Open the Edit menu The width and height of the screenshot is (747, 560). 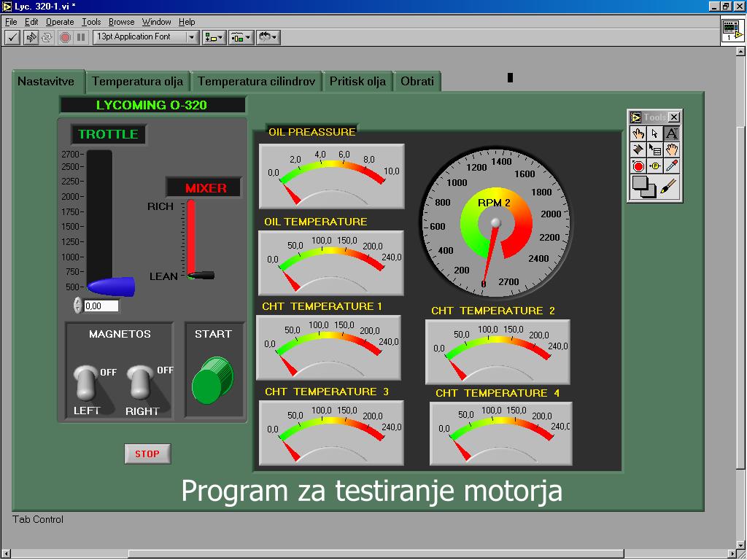click(x=31, y=22)
